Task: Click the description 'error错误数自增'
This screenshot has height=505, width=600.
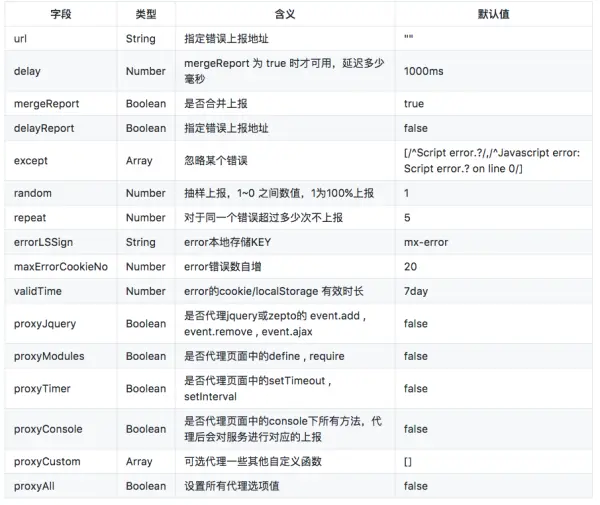Action: pyautogui.click(x=222, y=267)
